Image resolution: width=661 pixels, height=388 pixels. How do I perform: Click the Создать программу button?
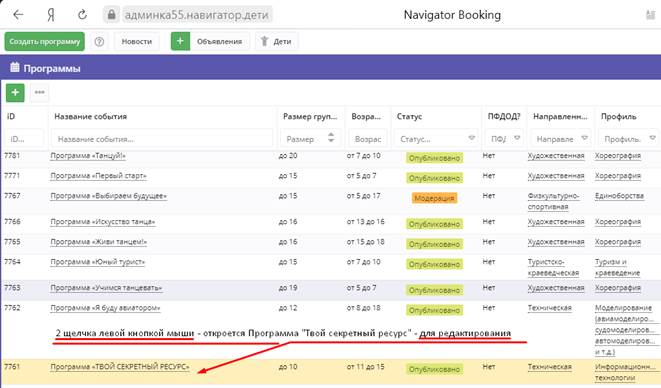(x=45, y=41)
